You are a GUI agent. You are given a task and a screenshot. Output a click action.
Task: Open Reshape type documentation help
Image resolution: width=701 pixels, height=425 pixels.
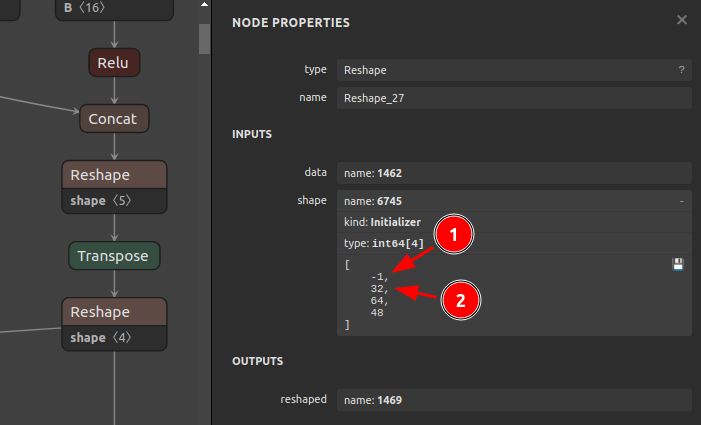[681, 70]
